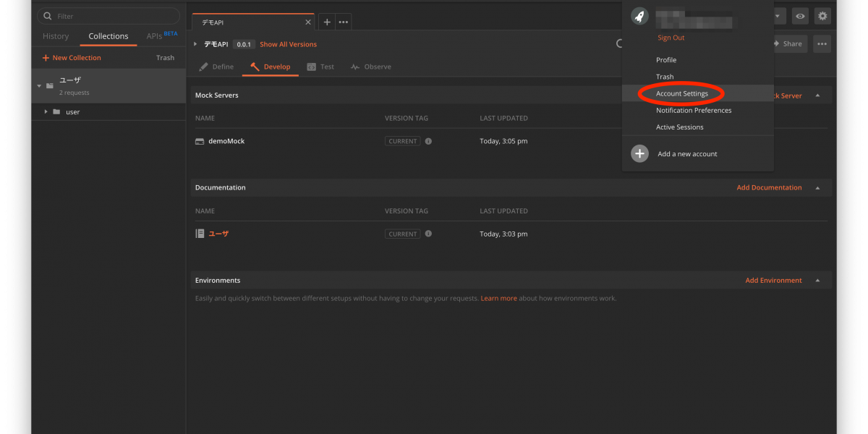Collapse the ユーザ collection

click(39, 86)
